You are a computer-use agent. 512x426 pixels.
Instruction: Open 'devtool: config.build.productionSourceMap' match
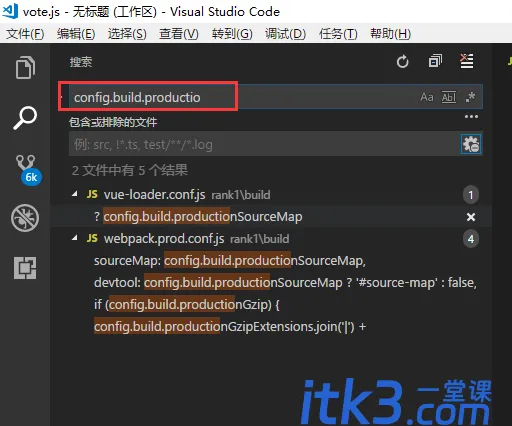coord(285,283)
